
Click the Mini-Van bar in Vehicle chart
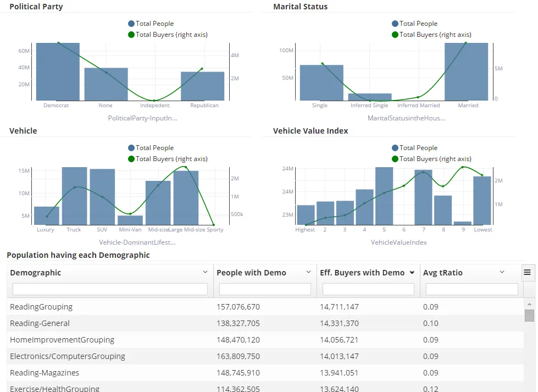point(130,220)
